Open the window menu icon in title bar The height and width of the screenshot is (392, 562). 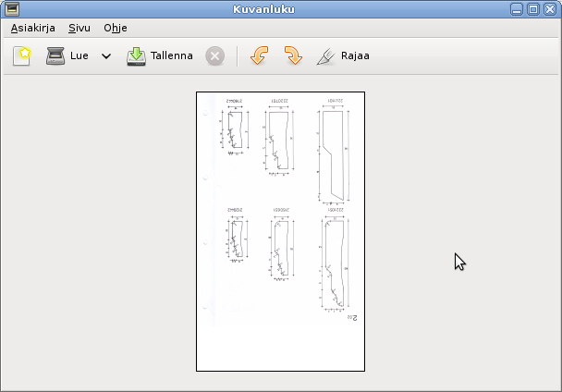11,9
